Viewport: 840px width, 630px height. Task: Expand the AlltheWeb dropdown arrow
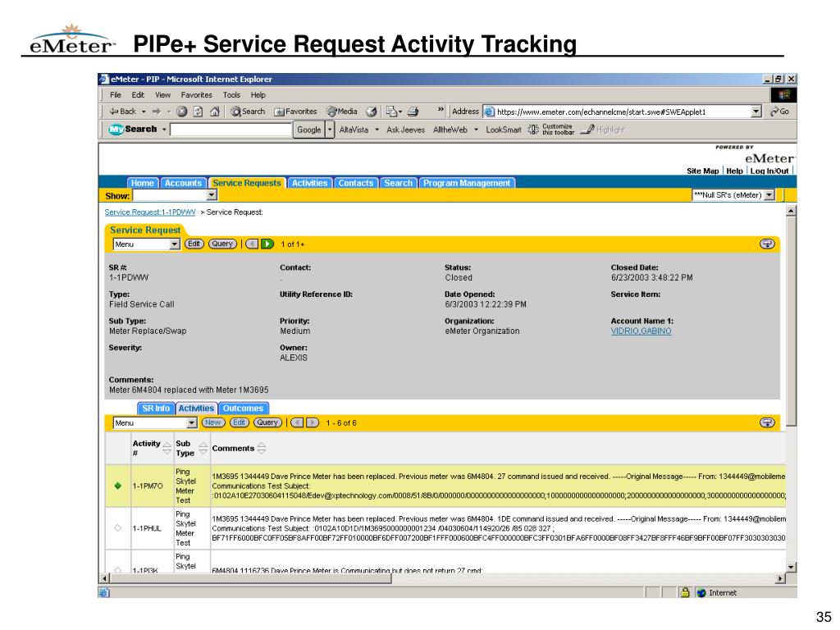point(476,129)
